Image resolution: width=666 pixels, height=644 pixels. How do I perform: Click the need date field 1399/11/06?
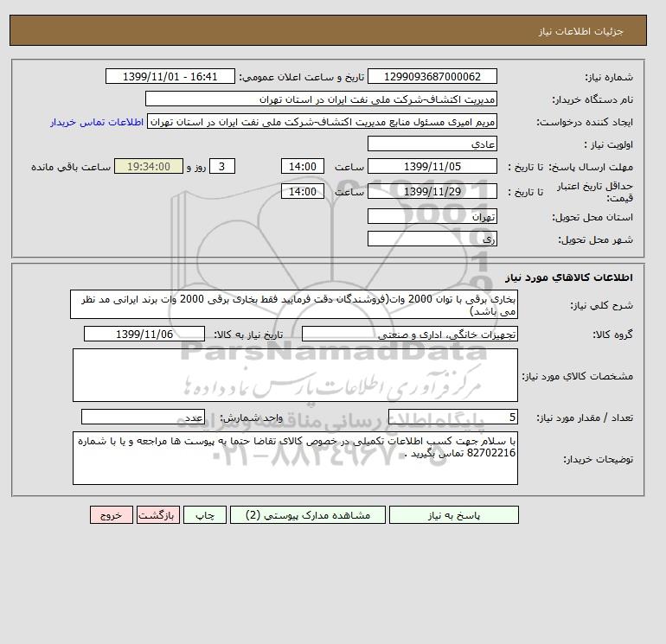(x=144, y=334)
